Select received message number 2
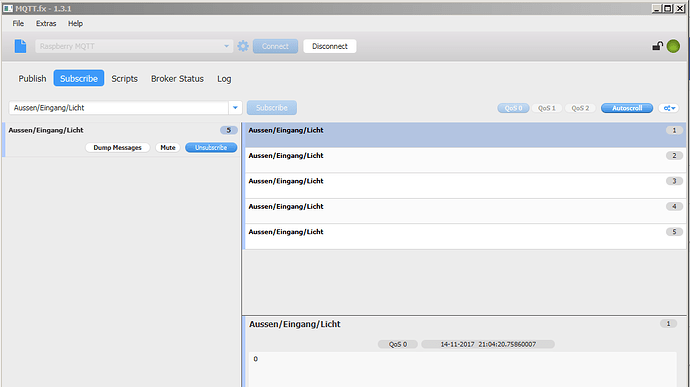This screenshot has width=690, height=387. pyautogui.click(x=465, y=160)
